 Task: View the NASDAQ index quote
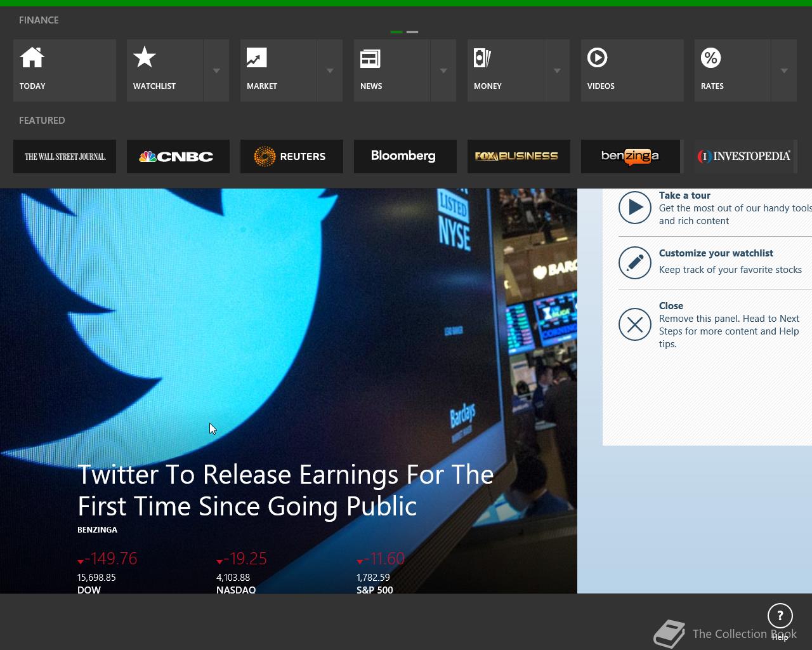[242, 573]
